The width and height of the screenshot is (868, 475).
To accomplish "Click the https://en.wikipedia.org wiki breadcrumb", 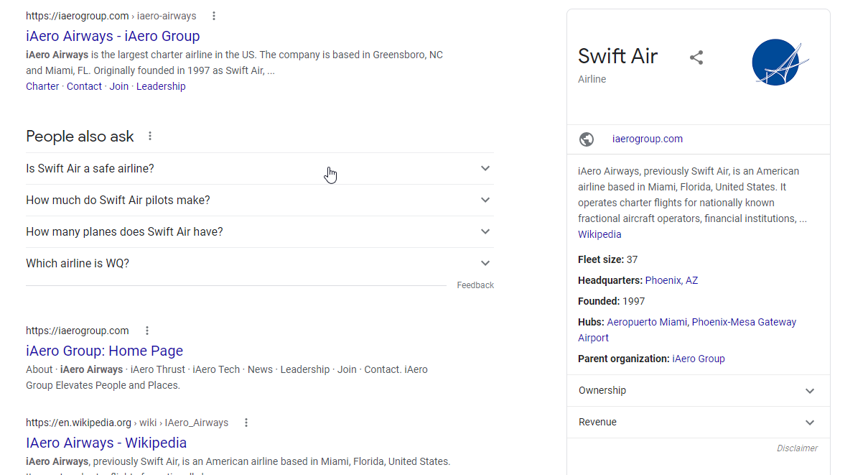I will [x=127, y=423].
